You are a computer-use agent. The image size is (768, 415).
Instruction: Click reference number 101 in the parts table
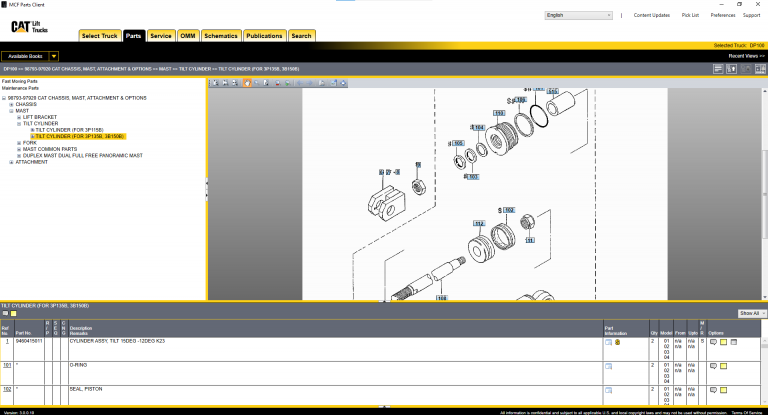point(7,365)
